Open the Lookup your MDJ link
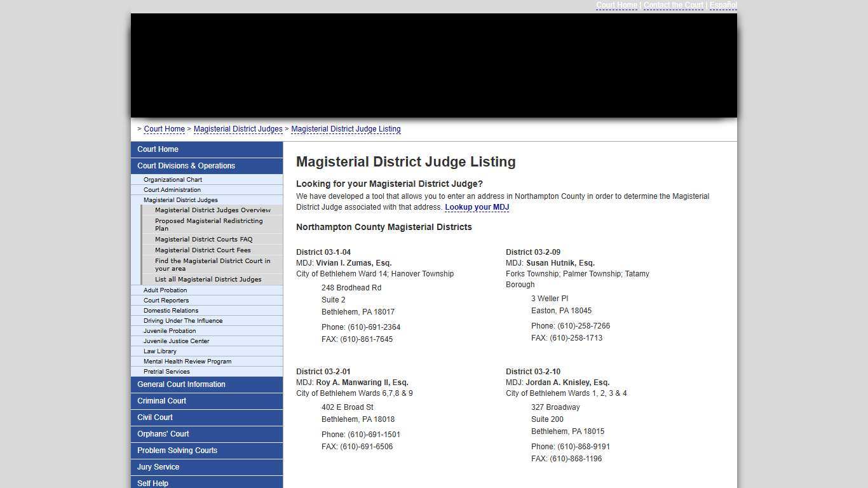The width and height of the screenshot is (868, 488). pyautogui.click(x=477, y=207)
